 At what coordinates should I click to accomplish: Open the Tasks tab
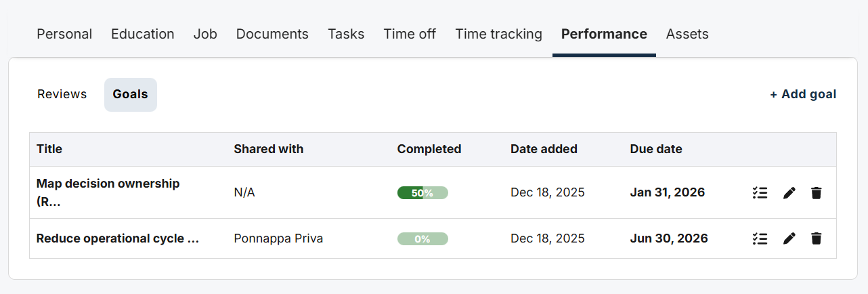pyautogui.click(x=346, y=34)
